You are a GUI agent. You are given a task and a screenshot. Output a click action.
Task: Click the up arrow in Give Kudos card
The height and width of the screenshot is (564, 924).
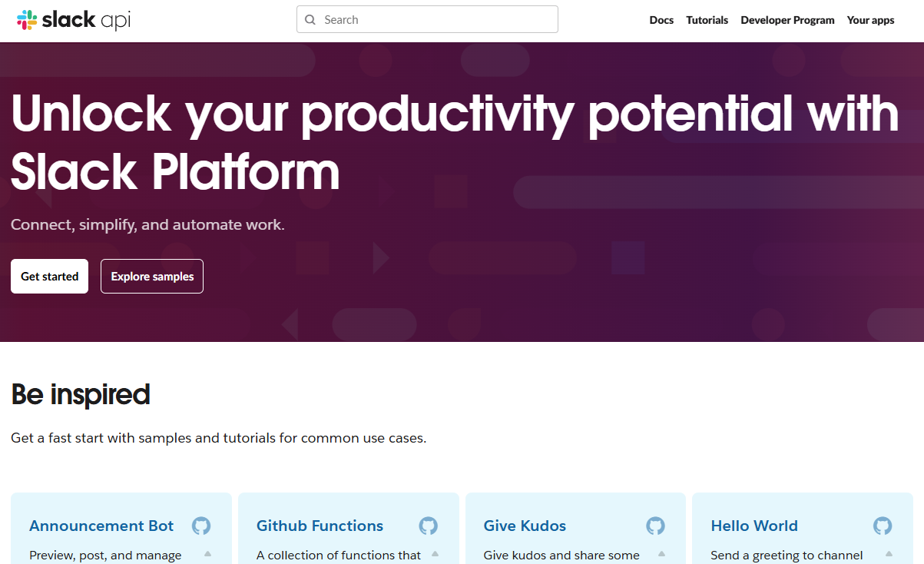pyautogui.click(x=661, y=553)
